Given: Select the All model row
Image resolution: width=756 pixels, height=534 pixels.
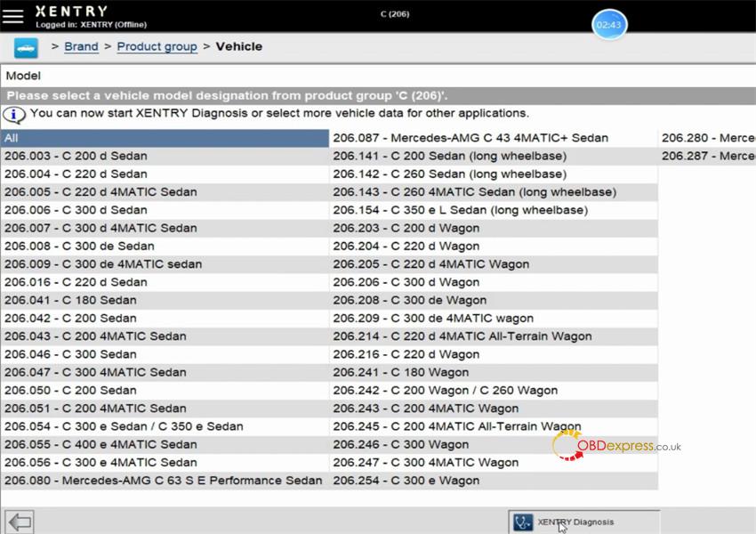Looking at the screenshot, I should pos(165,138).
